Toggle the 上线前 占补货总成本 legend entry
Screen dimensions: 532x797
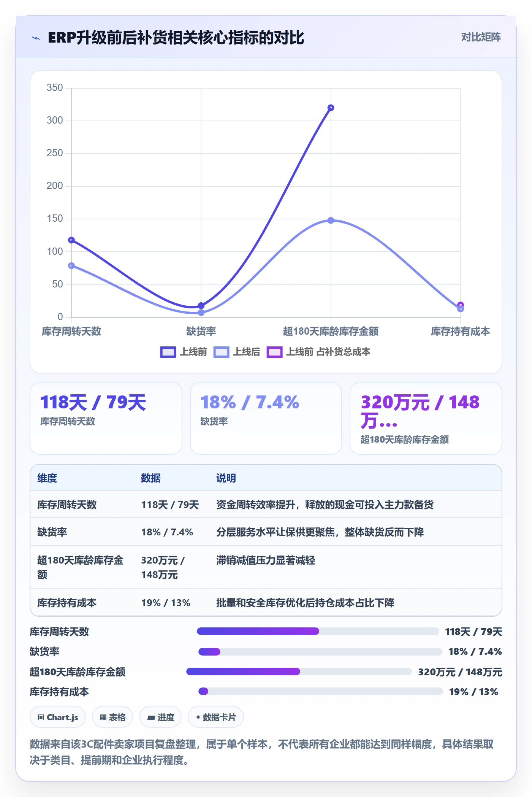click(x=318, y=352)
